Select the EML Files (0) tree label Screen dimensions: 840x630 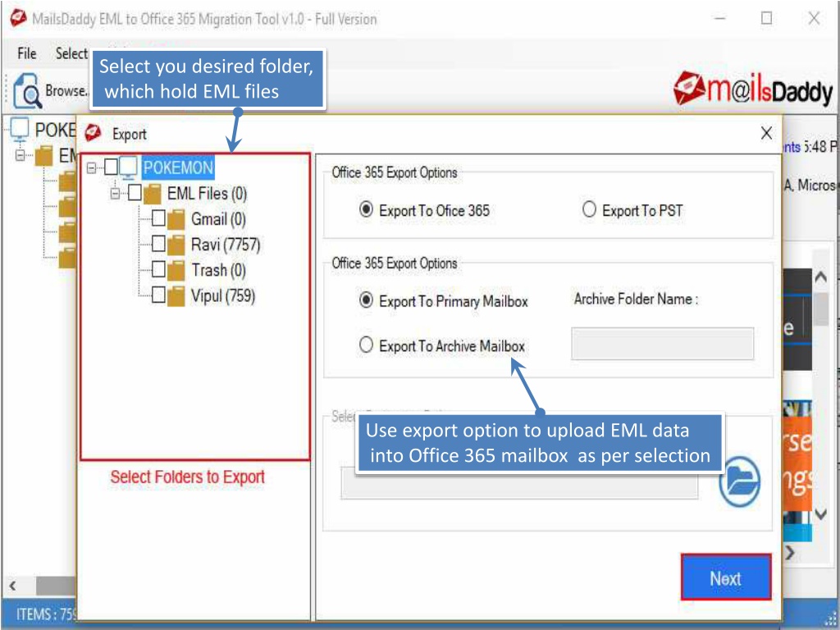207,194
